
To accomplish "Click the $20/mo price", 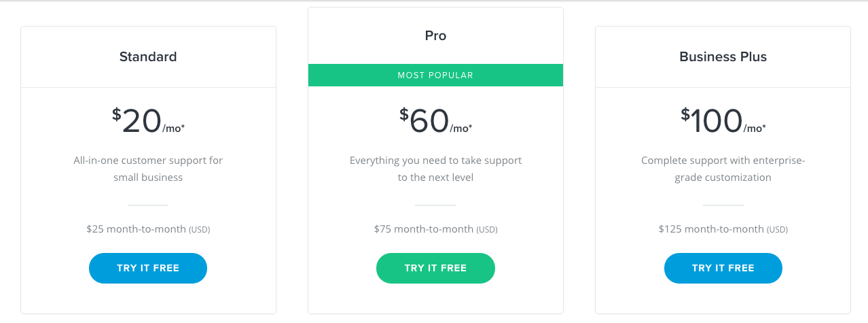I will point(141,122).
